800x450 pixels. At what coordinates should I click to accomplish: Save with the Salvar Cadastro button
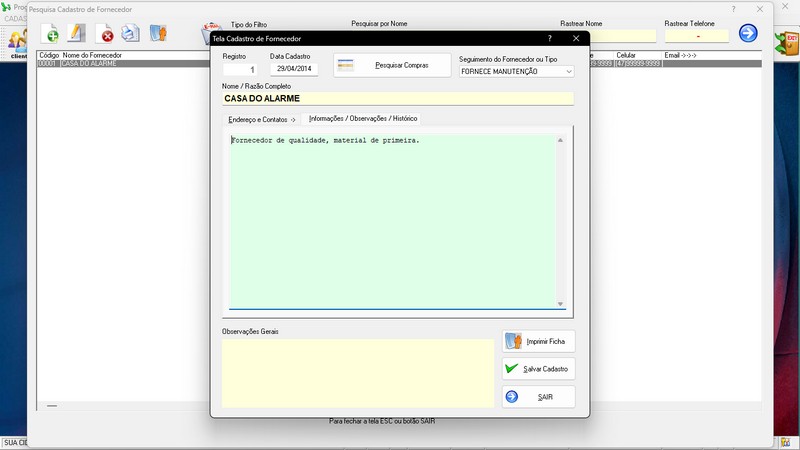tap(538, 369)
